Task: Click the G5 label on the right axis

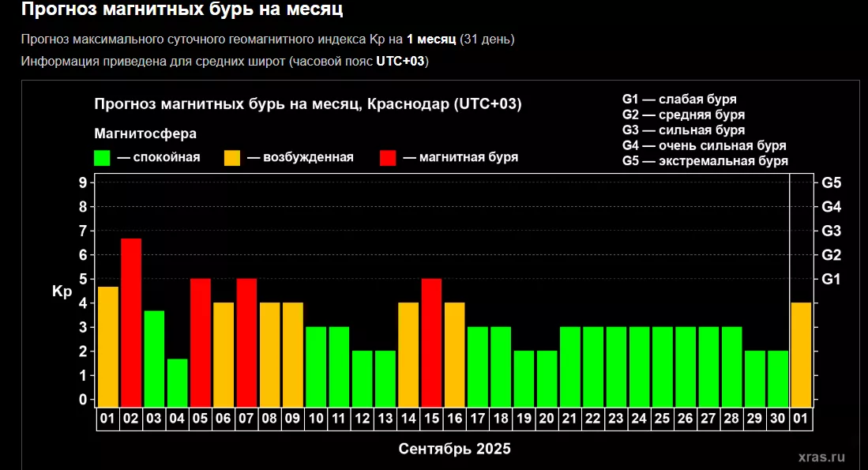Action: (x=831, y=182)
